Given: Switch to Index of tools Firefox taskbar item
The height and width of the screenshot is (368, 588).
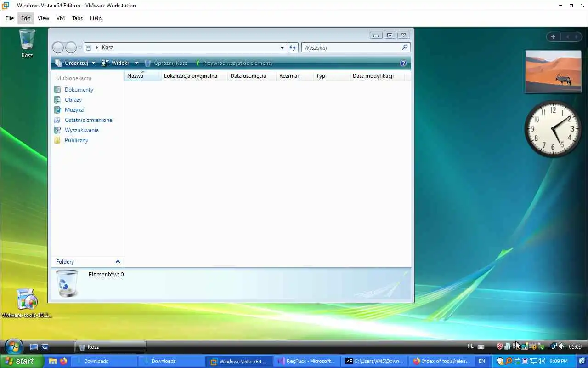Looking at the screenshot, I should click(x=442, y=361).
